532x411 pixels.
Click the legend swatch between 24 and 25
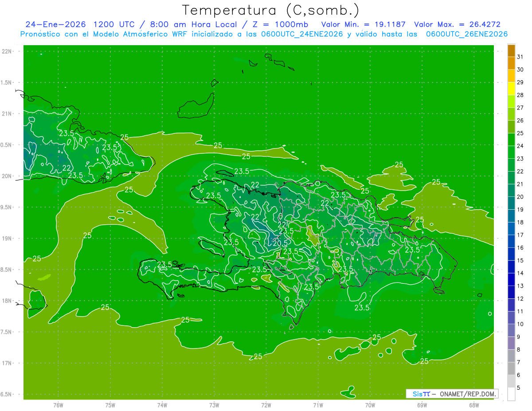point(511,140)
